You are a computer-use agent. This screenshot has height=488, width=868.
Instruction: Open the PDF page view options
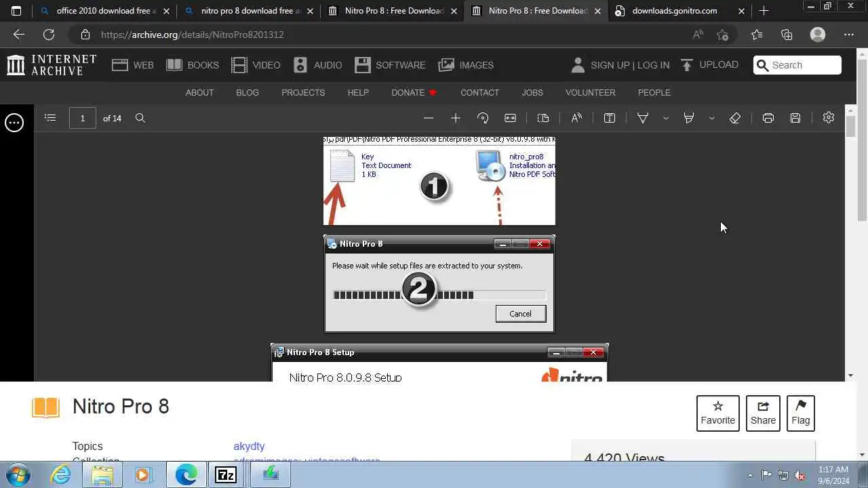point(543,118)
